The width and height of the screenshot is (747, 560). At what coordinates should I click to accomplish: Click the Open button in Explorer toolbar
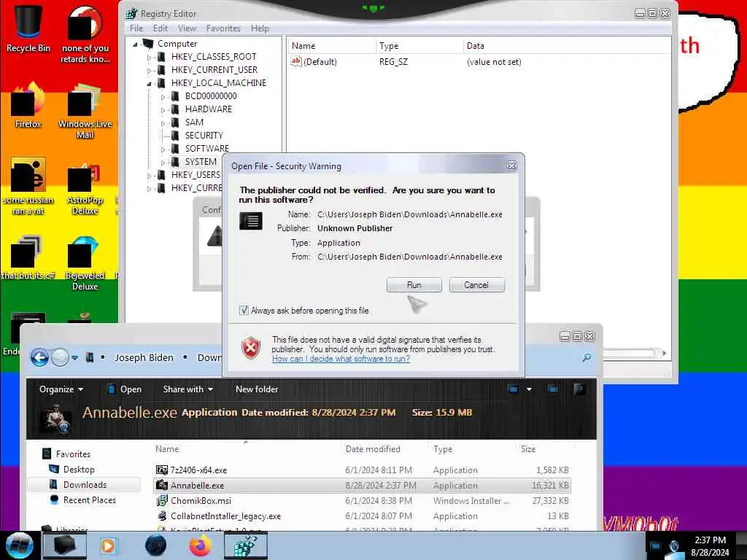tap(125, 389)
